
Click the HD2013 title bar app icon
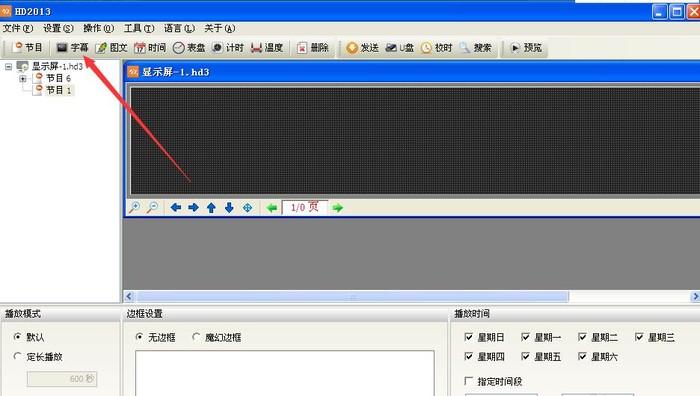(x=6, y=11)
